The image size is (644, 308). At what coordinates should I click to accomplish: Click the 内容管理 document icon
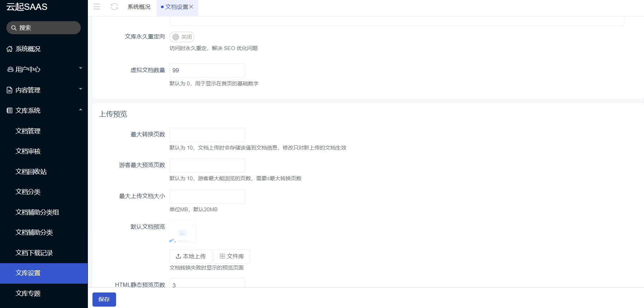coord(10,90)
